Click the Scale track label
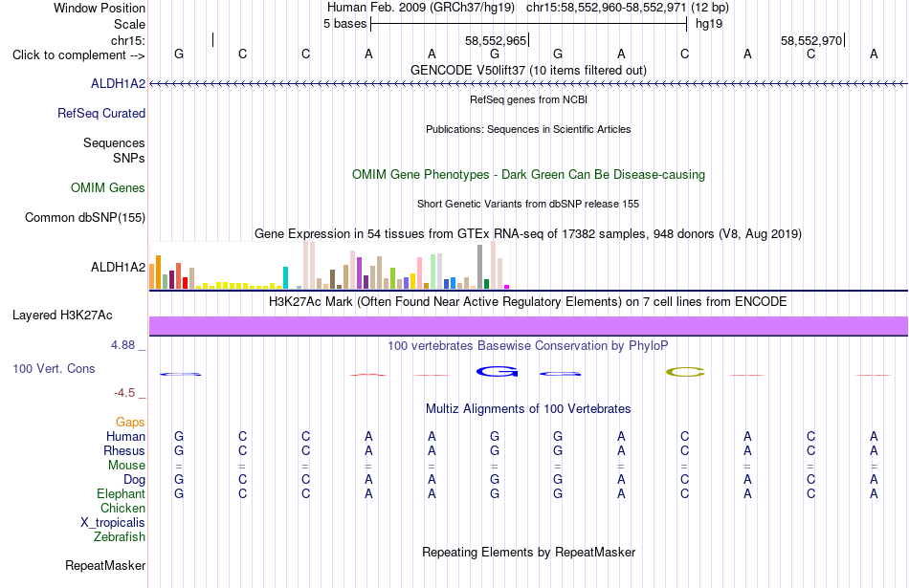Image resolution: width=909 pixels, height=588 pixels. pos(129,24)
